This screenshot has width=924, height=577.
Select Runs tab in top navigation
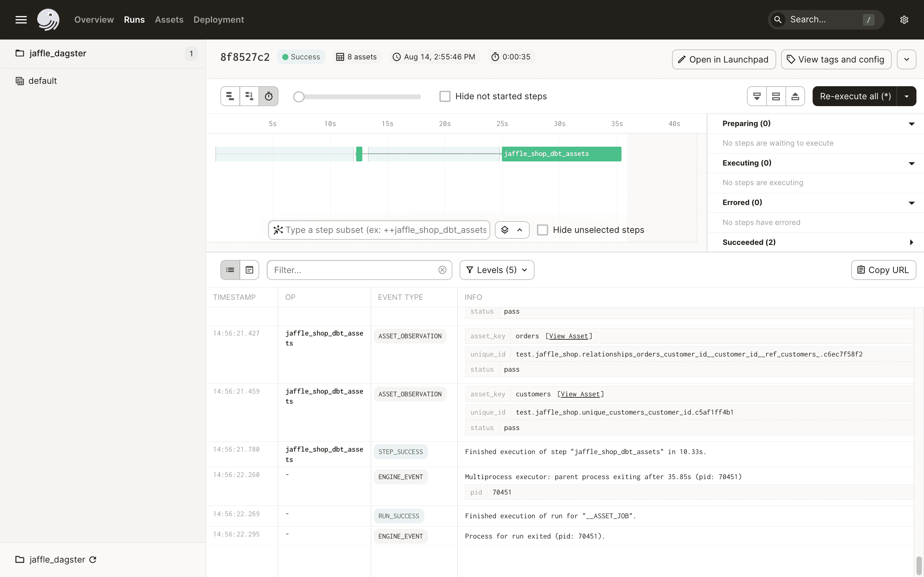click(134, 19)
